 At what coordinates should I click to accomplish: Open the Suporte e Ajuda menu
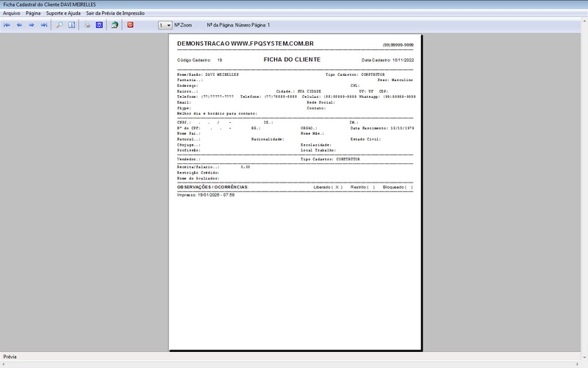[63, 13]
